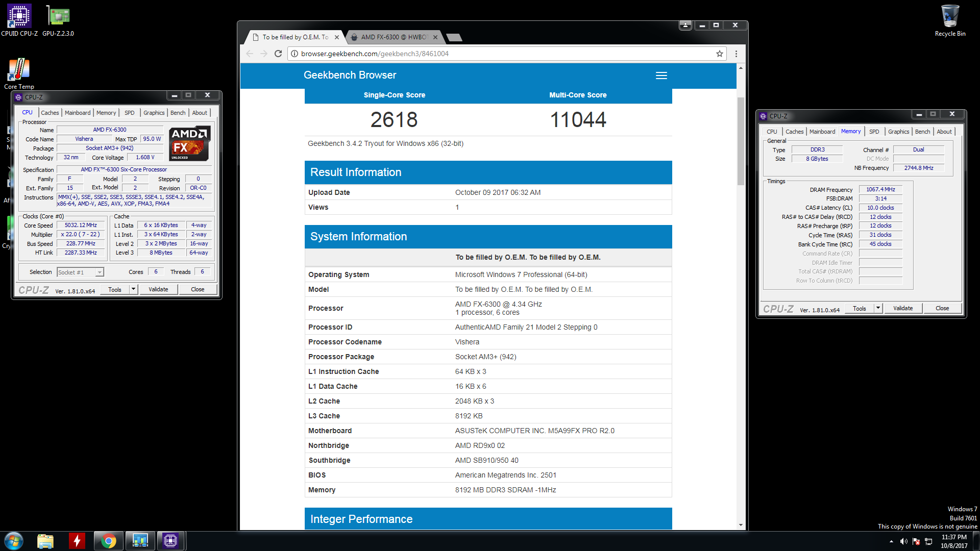Click the scrollbar down arrow in Chrome
The image size is (980, 551).
click(x=741, y=525)
